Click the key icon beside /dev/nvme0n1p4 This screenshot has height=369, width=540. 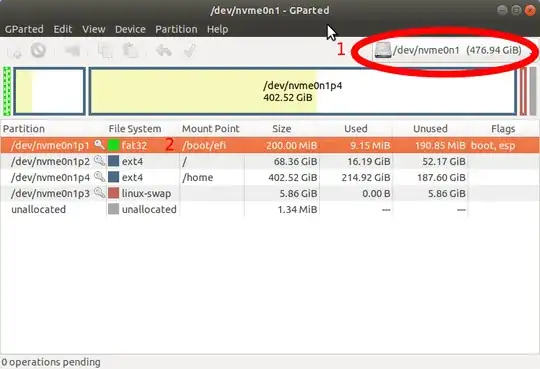click(99, 177)
